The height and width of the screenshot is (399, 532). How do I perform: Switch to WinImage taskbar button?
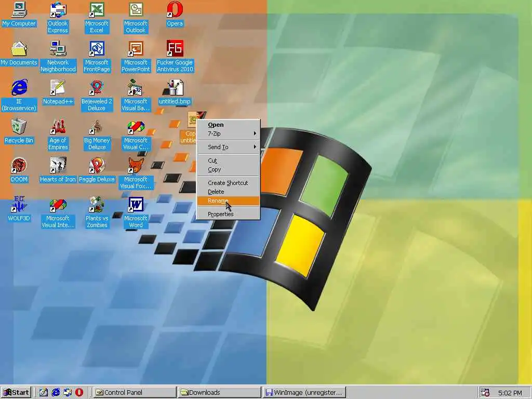coord(304,393)
